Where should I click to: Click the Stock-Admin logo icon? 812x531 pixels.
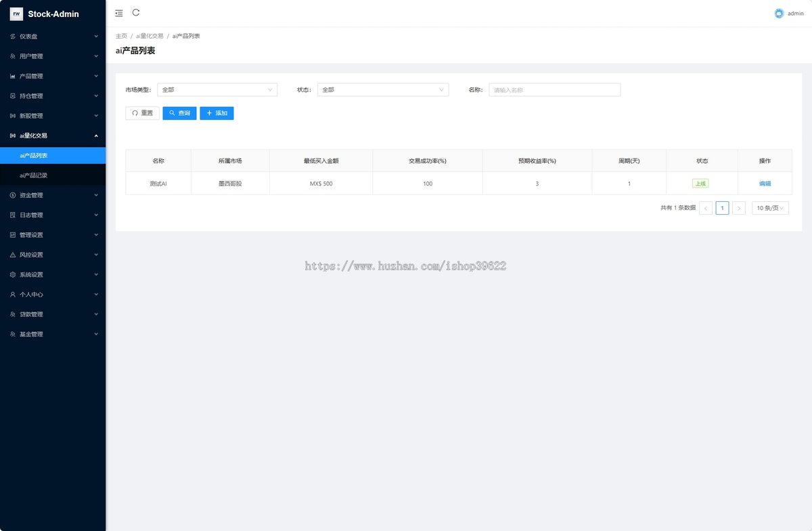coord(16,14)
